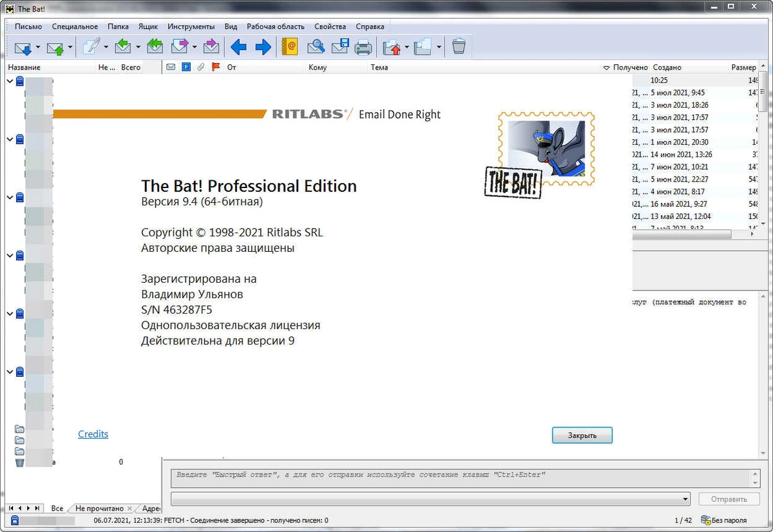Click the Без пароля lock icon in status bar
This screenshot has width=773, height=532.
point(705,520)
